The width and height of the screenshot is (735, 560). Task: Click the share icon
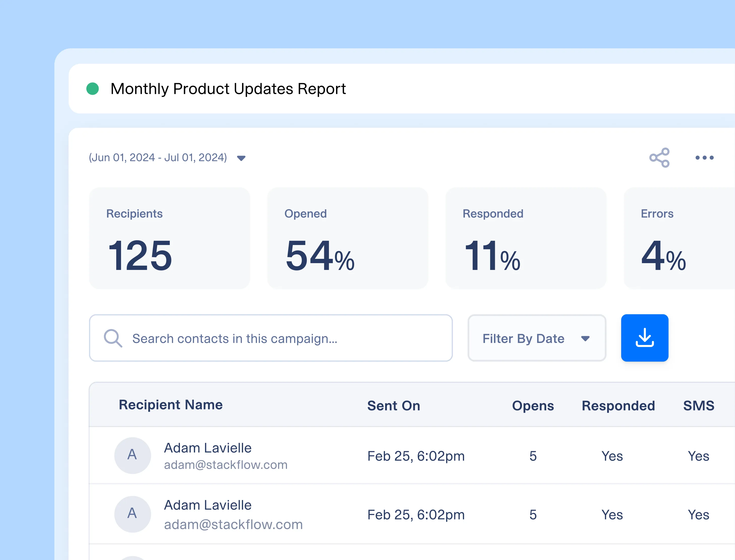(659, 158)
